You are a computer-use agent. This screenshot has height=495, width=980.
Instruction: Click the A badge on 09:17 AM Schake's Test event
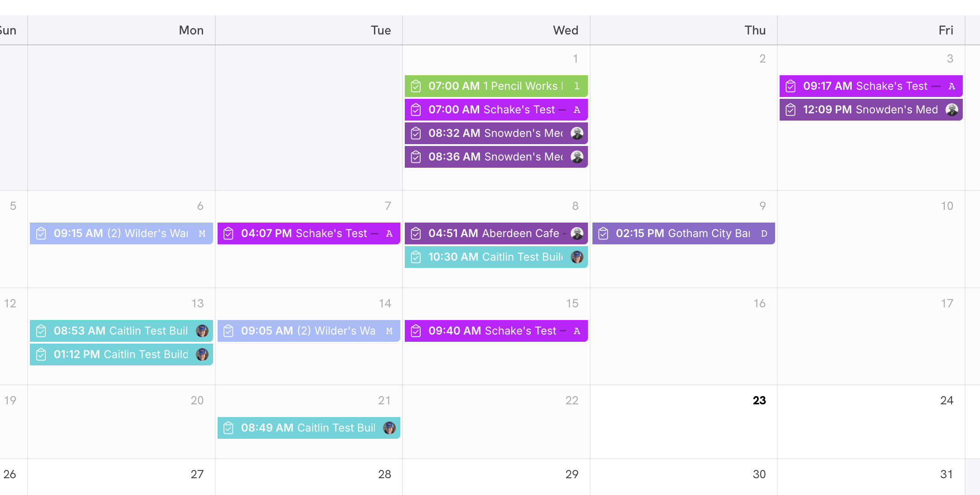tap(951, 86)
